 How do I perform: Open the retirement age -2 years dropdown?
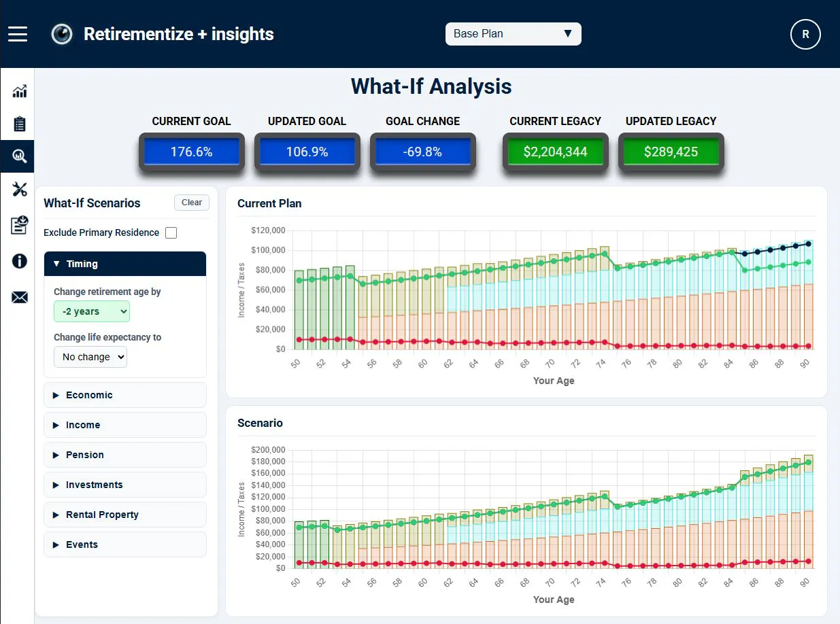pos(92,311)
